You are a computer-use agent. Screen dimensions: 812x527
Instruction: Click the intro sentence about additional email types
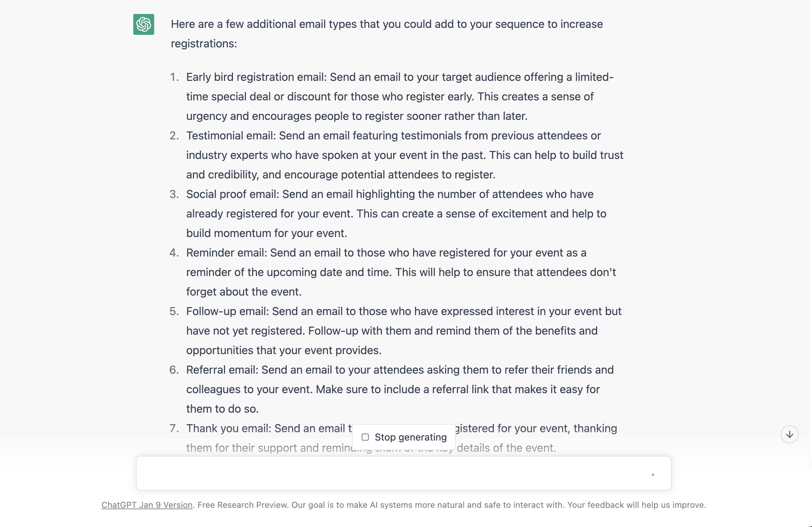click(386, 24)
